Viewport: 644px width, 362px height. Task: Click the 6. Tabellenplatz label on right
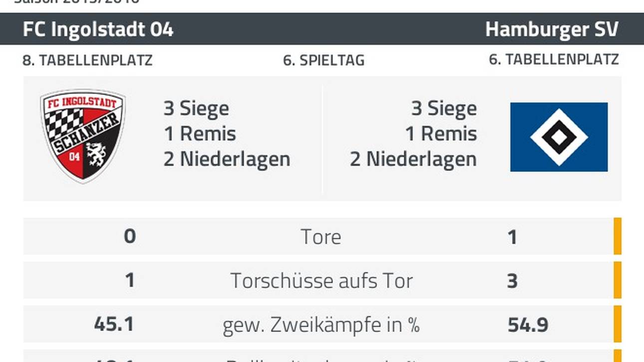[x=554, y=59]
